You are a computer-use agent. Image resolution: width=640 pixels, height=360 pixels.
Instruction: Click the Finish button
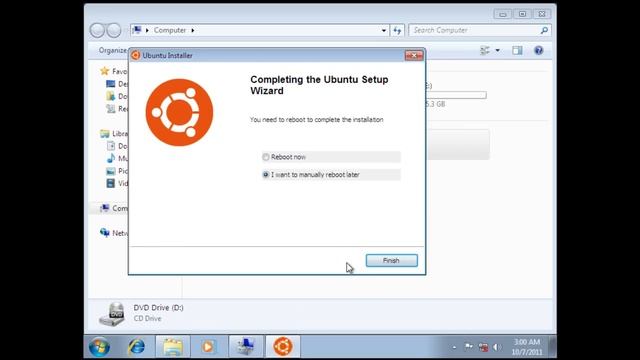[391, 260]
